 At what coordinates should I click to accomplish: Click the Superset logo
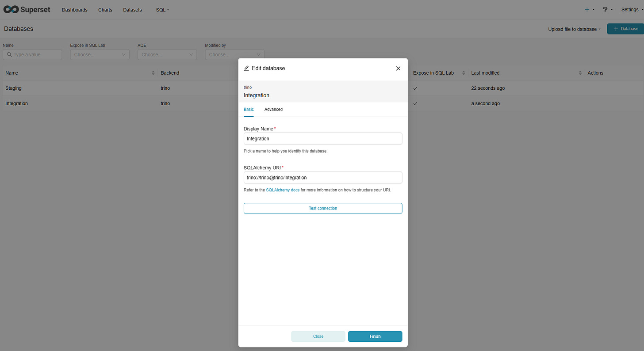[27, 9]
